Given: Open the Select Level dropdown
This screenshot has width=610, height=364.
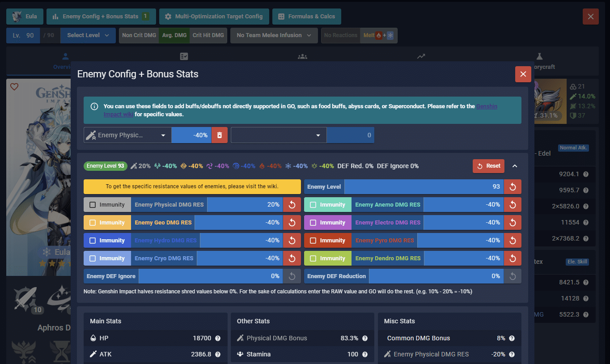Looking at the screenshot, I should (88, 35).
